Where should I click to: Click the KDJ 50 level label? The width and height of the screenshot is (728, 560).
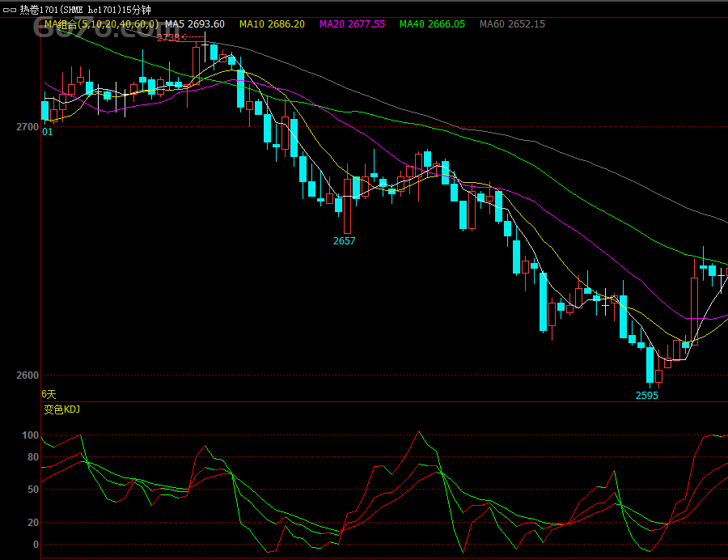coord(32,490)
